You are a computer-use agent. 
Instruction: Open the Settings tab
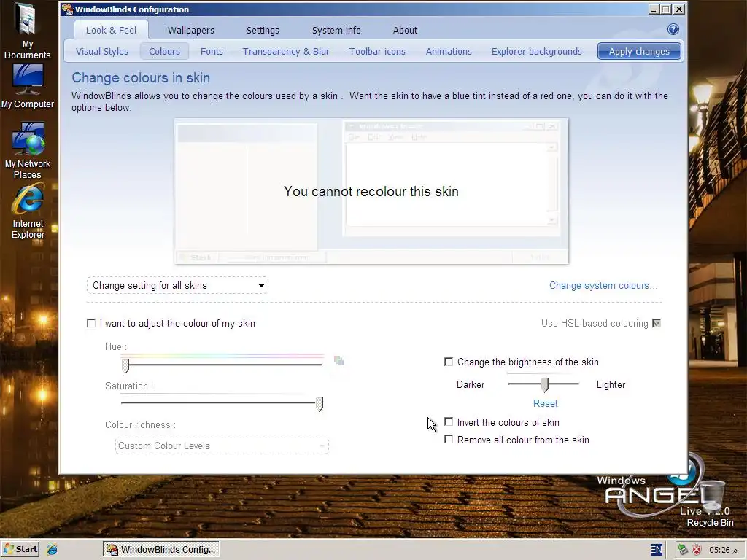(263, 30)
